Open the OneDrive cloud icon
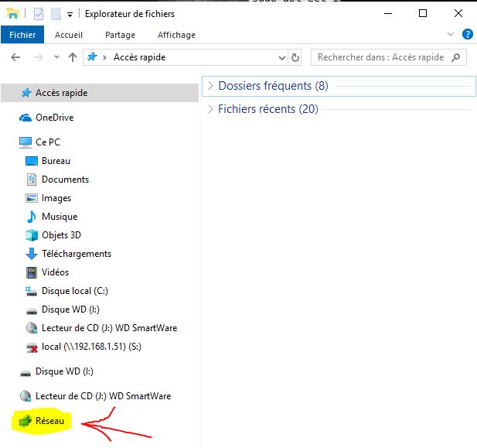This screenshot has height=448, width=477. click(26, 118)
